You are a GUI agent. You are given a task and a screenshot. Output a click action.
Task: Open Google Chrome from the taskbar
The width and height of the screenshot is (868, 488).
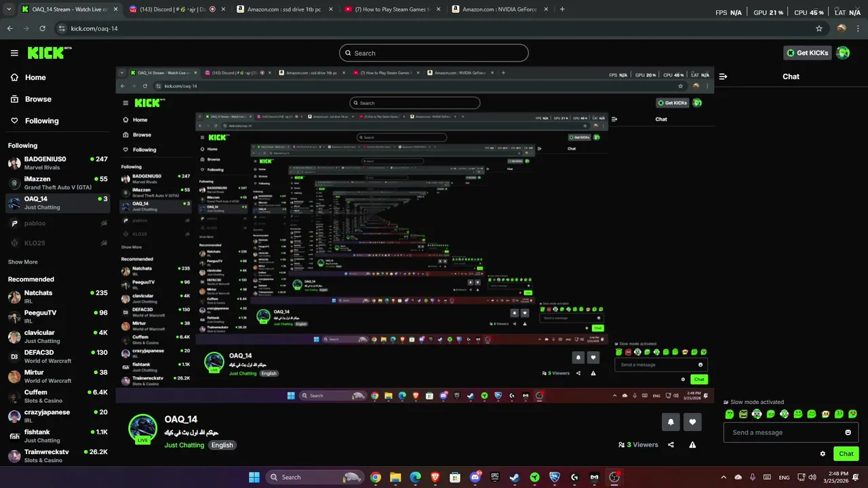[376, 477]
